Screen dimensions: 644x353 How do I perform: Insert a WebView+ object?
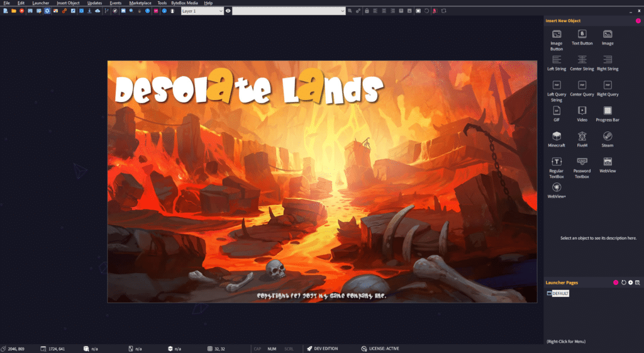click(x=557, y=191)
